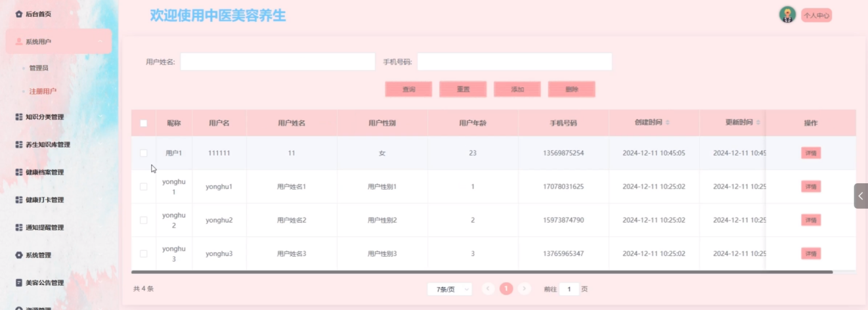Click phone number 15973874790

click(x=563, y=220)
